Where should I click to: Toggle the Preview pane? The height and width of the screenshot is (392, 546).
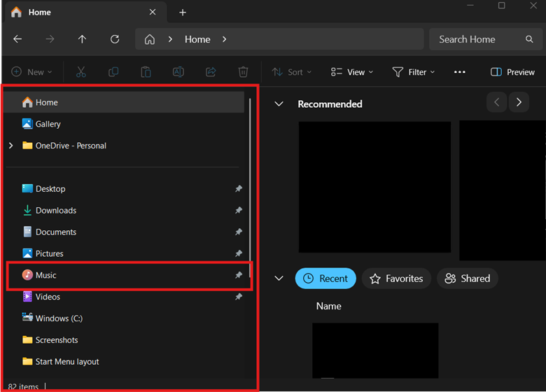[512, 72]
